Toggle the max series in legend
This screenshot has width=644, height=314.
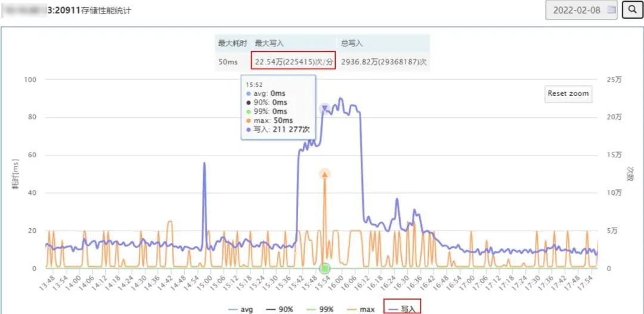point(360,309)
